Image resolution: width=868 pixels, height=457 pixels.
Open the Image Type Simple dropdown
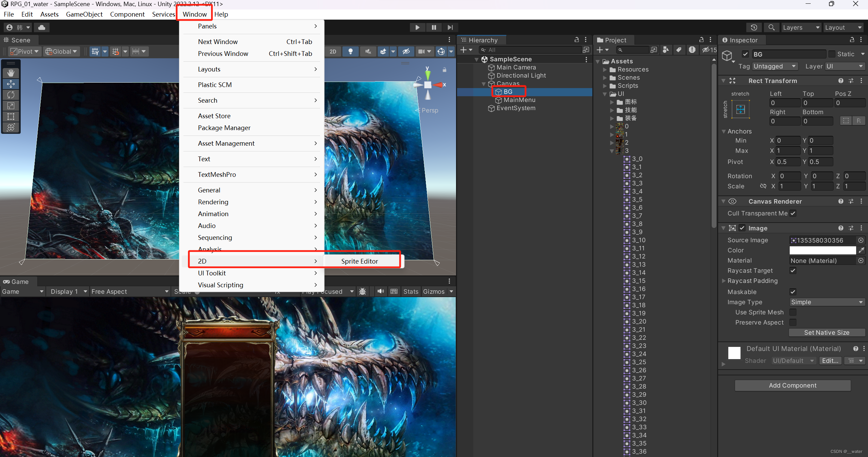(827, 302)
